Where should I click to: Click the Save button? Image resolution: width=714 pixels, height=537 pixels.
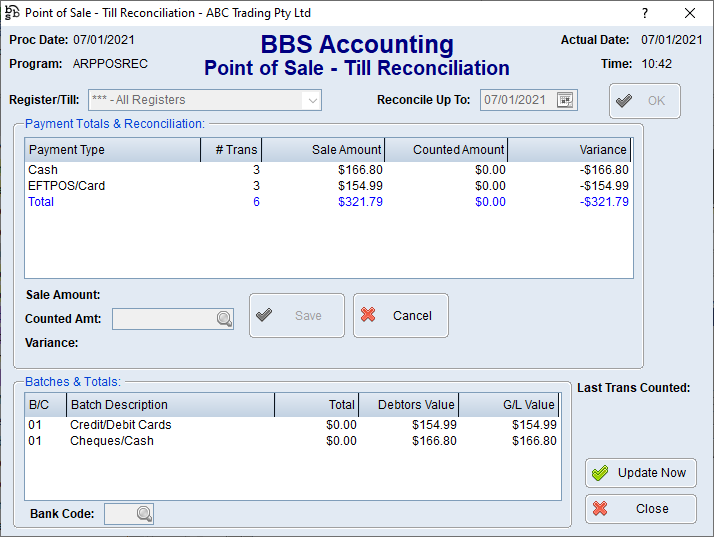coord(296,316)
